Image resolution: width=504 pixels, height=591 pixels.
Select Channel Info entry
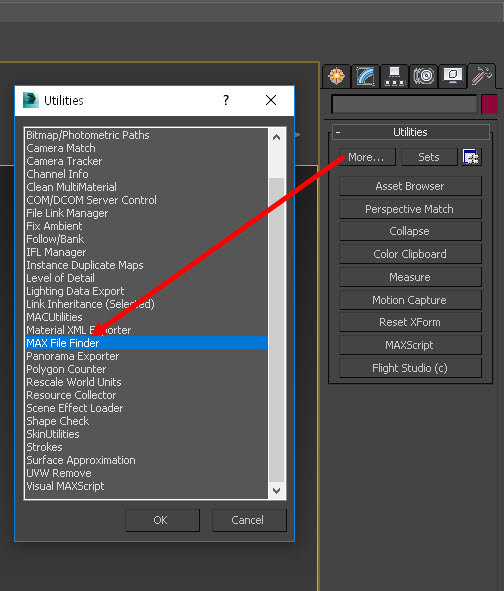pos(146,174)
